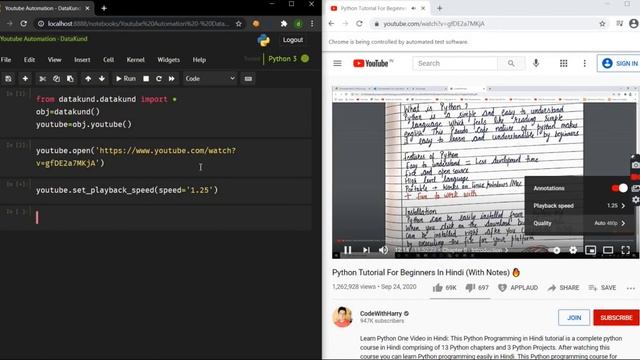This screenshot has height=360, width=640.
Task: Click the SIGN IN button on YouTube
Action: (620, 63)
